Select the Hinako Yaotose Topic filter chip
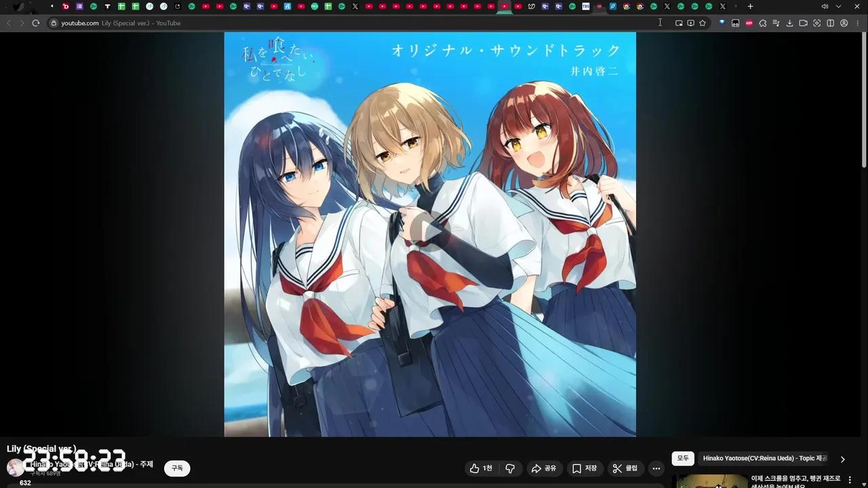 [x=763, y=459]
